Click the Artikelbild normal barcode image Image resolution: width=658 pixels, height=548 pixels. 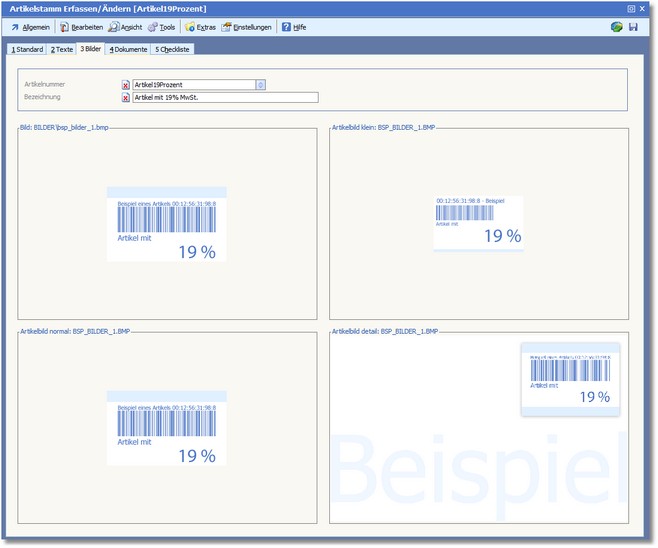tap(167, 428)
